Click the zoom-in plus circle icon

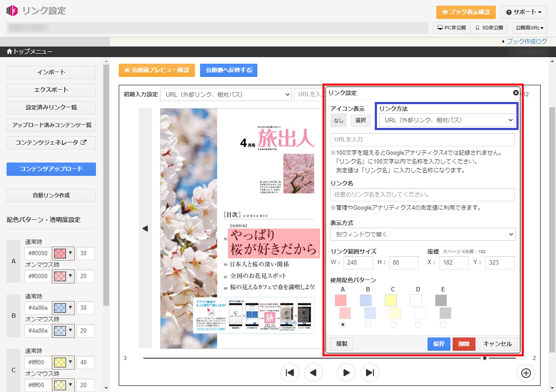pos(526,373)
